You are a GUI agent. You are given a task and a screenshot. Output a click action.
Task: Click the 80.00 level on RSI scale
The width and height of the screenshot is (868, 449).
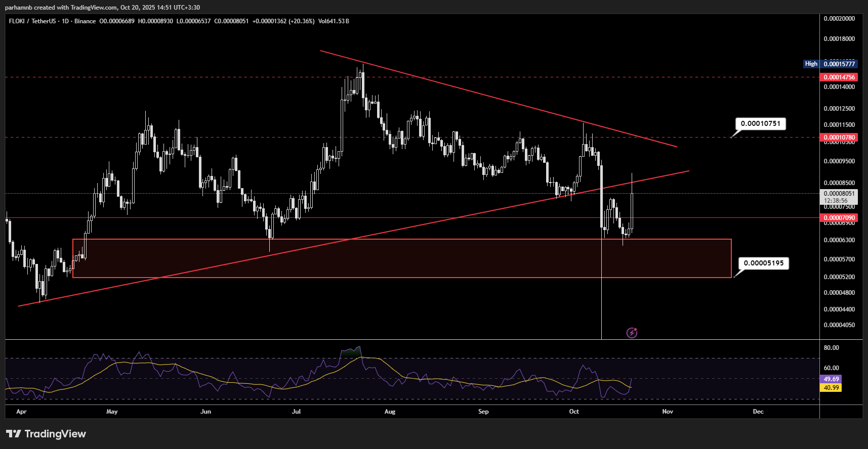click(x=831, y=348)
